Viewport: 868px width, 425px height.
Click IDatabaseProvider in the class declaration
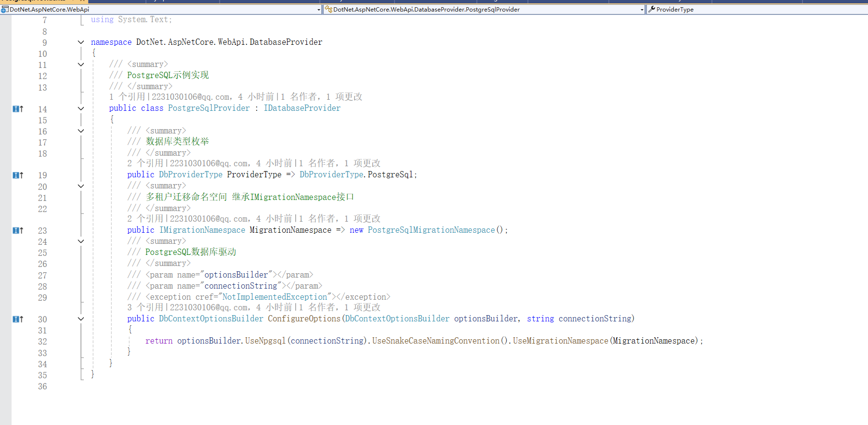coord(302,108)
